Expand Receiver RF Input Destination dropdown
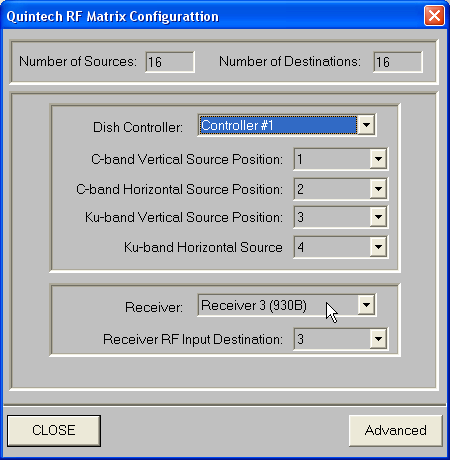This screenshot has height=460, width=450. coord(378,339)
